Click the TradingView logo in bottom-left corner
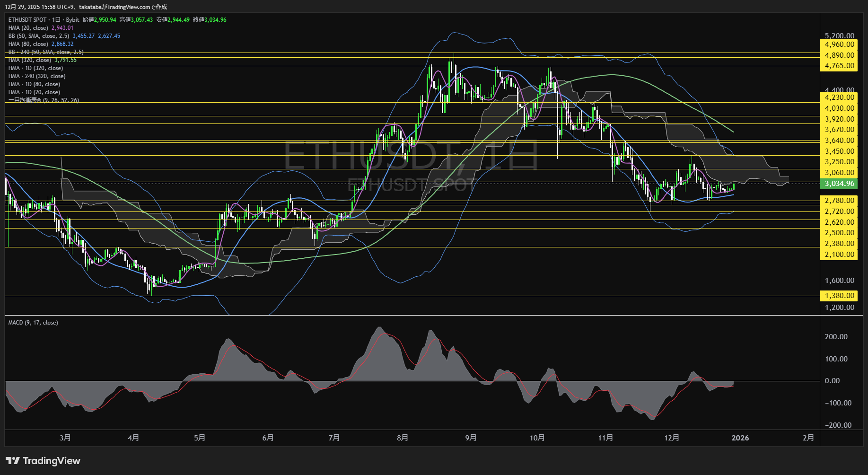Screen dimensions: 868x475 tap(43, 460)
